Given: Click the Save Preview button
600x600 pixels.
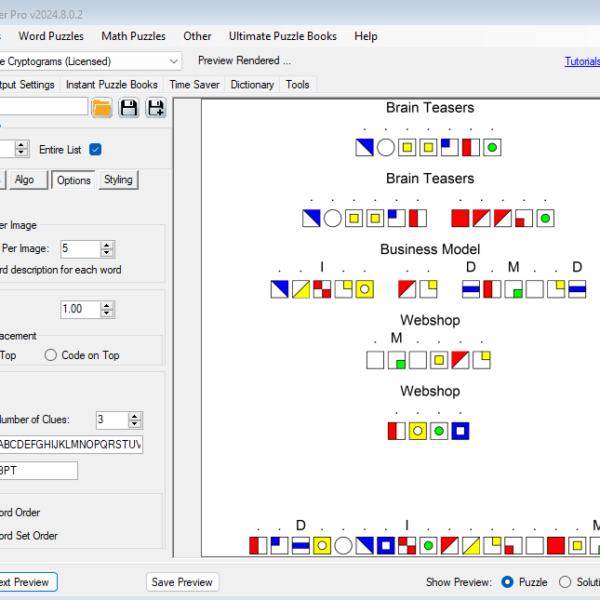Looking at the screenshot, I should (x=182, y=582).
